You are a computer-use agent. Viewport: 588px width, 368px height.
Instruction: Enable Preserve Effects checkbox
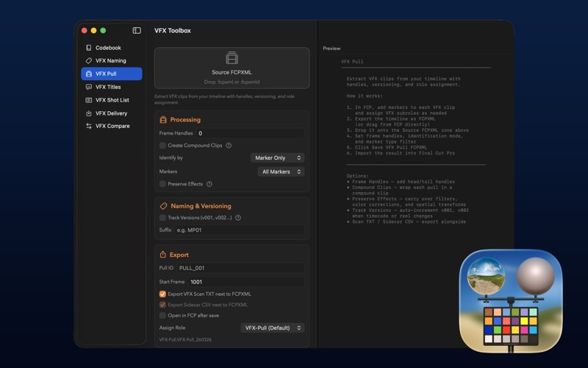pos(162,184)
